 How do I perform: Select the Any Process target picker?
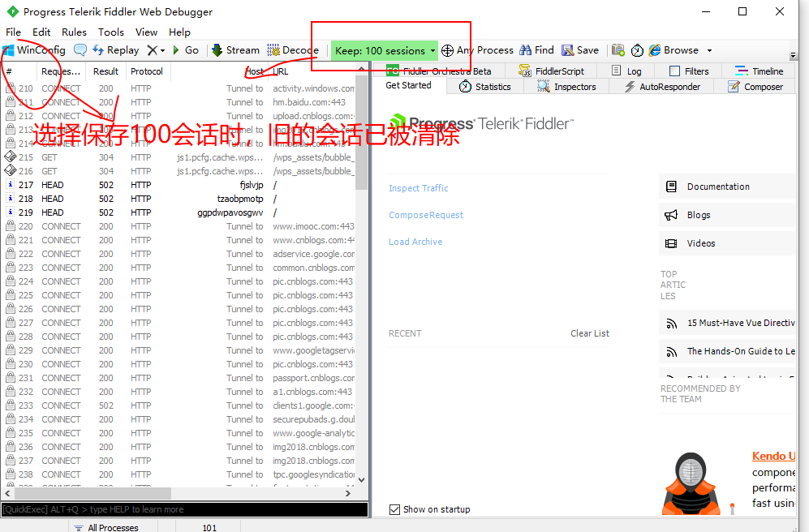[x=477, y=50]
